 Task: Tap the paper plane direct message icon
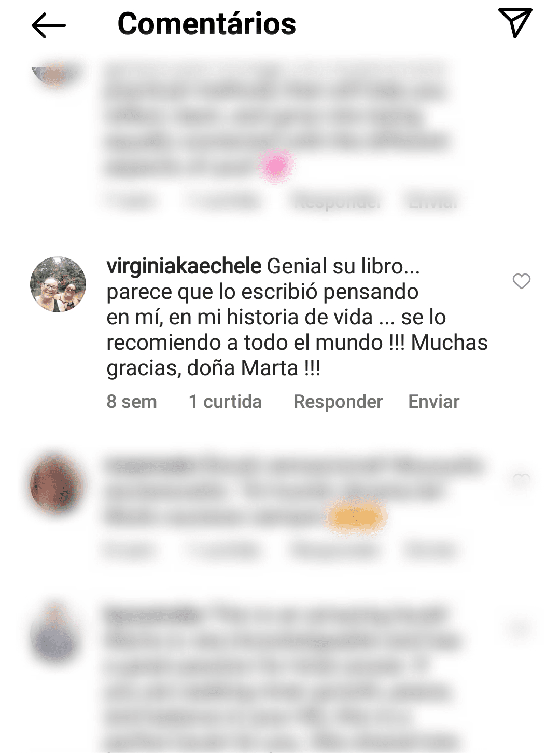point(515,23)
